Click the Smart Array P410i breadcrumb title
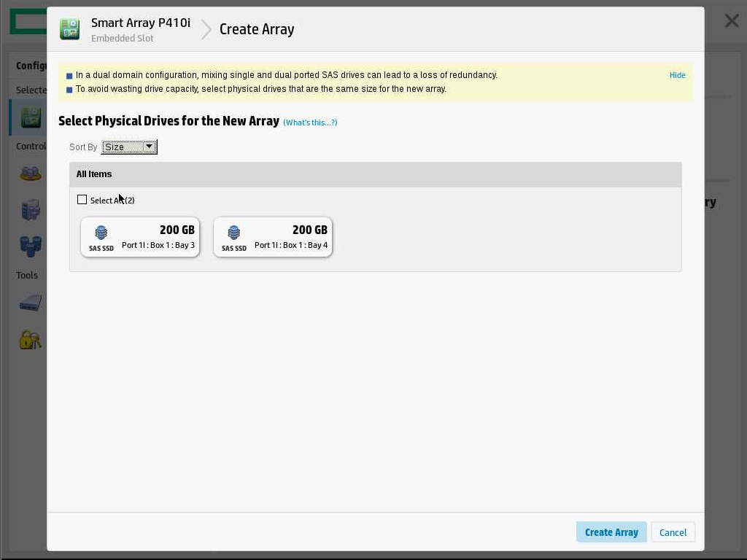Screen dimensions: 747x560 [141, 23]
